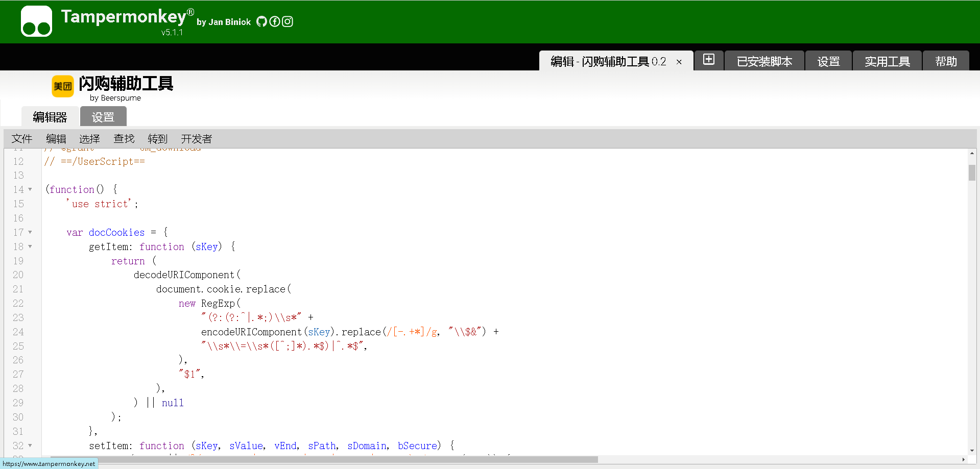
Task: Open the 转到 menu
Action: click(158, 139)
